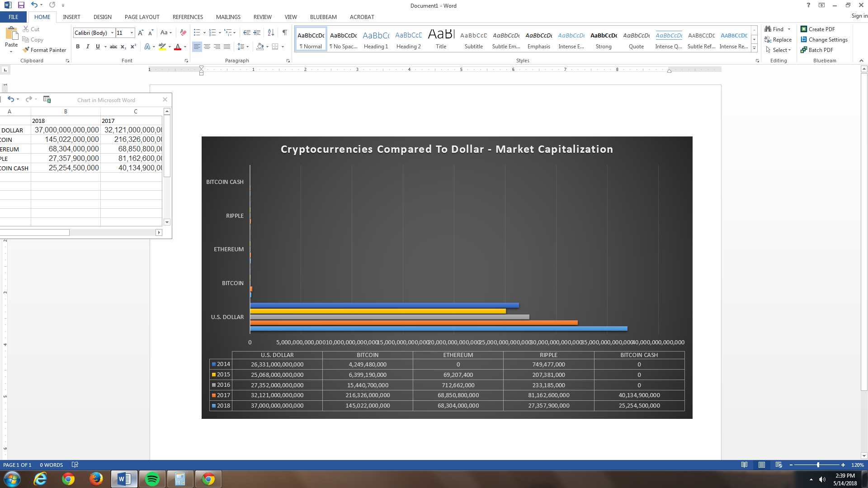Open Spotify from the taskbar
Image resolution: width=868 pixels, height=488 pixels.
(x=152, y=479)
